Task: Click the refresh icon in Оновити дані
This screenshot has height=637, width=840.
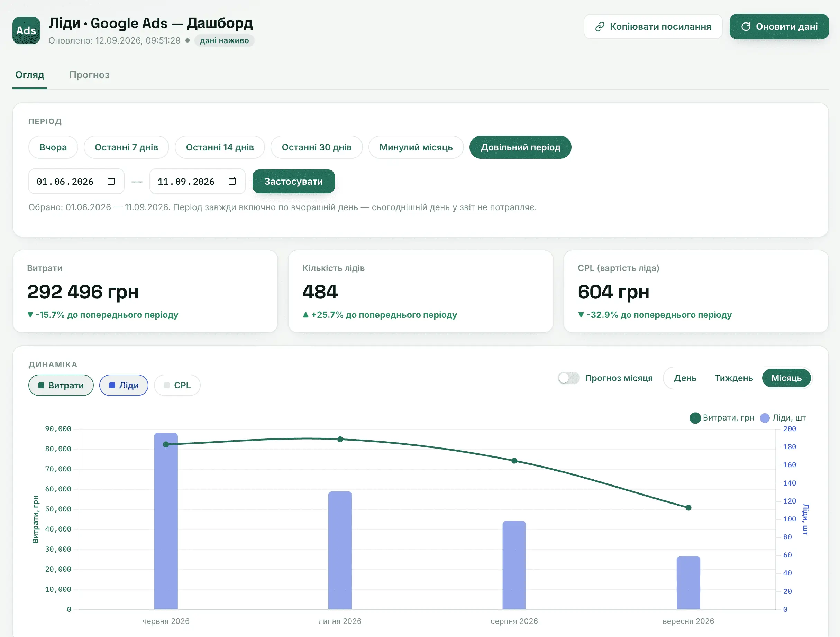Action: 746,27
